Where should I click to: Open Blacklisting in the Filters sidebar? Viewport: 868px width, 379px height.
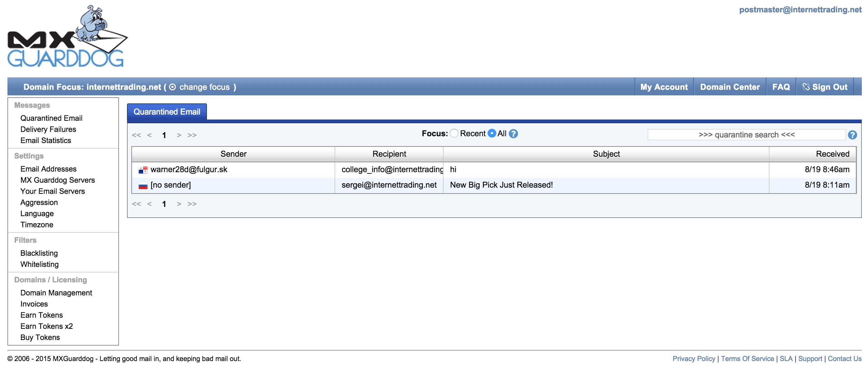(x=39, y=253)
